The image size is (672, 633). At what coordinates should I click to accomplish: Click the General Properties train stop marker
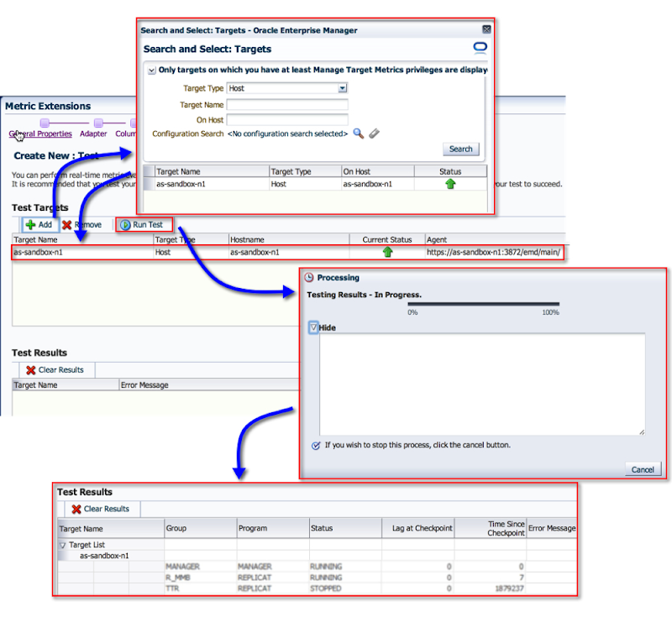coord(45,123)
